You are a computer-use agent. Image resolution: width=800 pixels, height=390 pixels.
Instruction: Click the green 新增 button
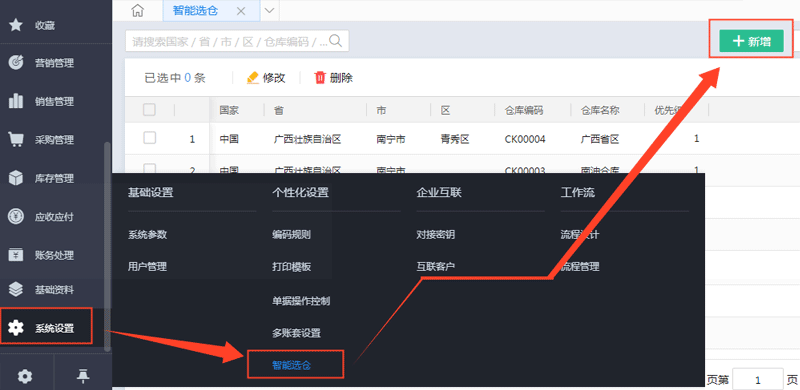(751, 41)
